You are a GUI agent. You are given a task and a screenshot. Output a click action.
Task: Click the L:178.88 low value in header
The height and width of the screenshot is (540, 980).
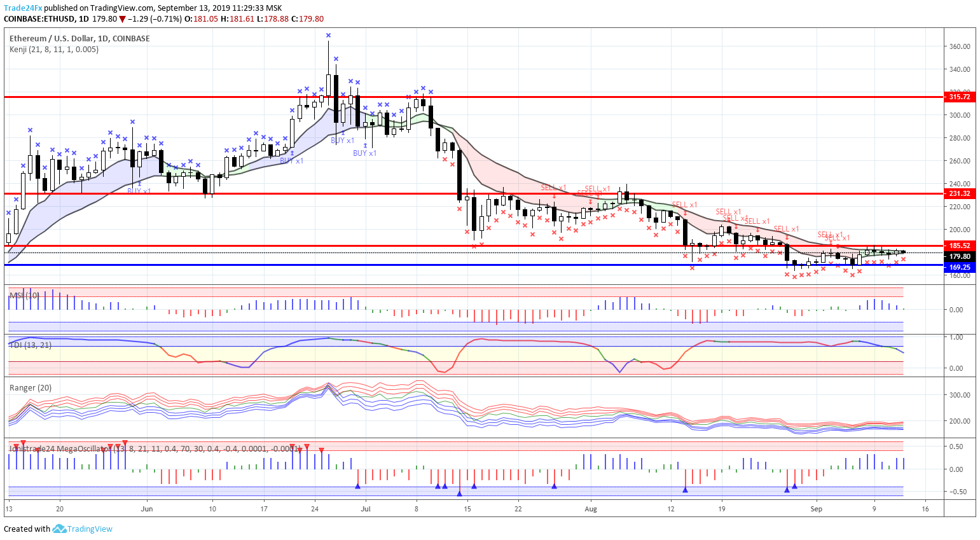[273, 19]
